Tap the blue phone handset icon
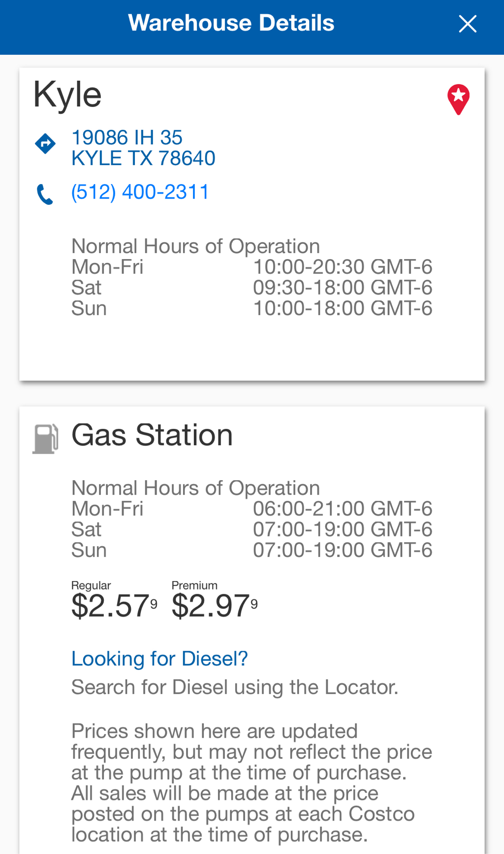The height and width of the screenshot is (854, 504). point(45,194)
